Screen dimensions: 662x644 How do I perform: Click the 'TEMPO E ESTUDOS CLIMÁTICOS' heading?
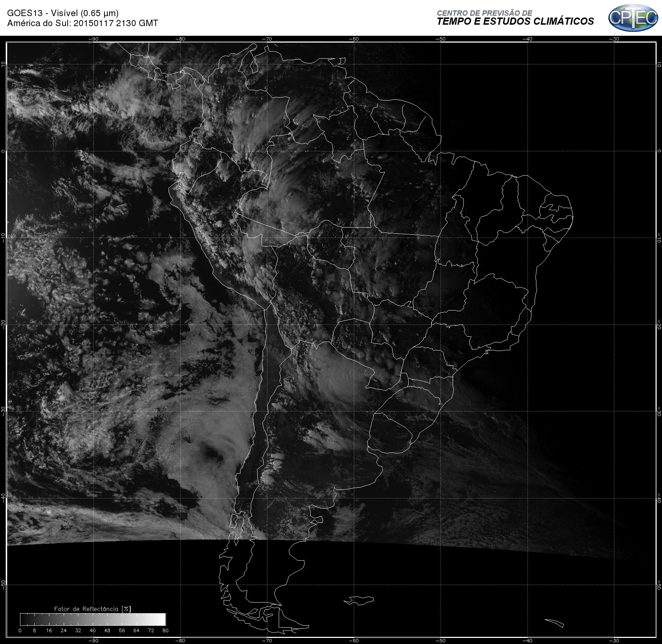click(x=515, y=22)
